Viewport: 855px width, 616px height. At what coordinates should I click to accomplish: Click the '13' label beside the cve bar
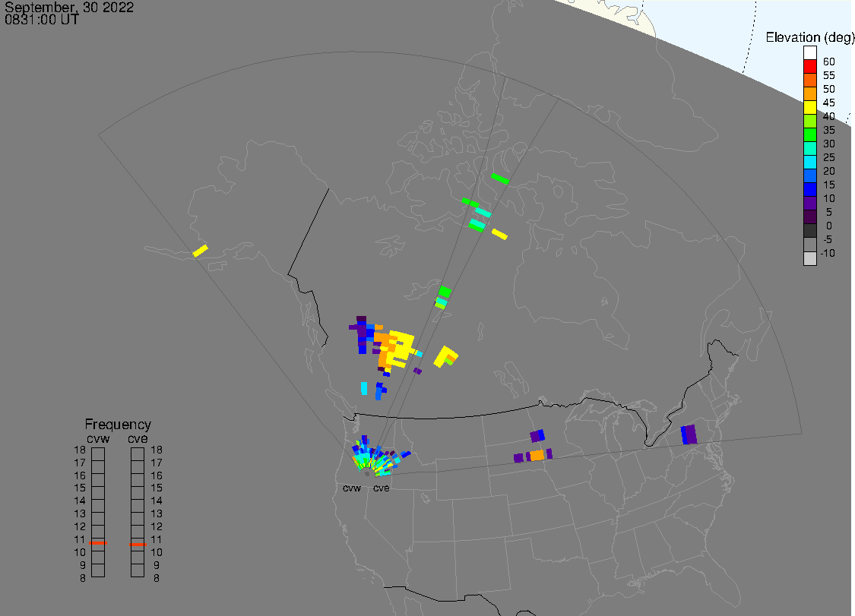pyautogui.click(x=157, y=513)
